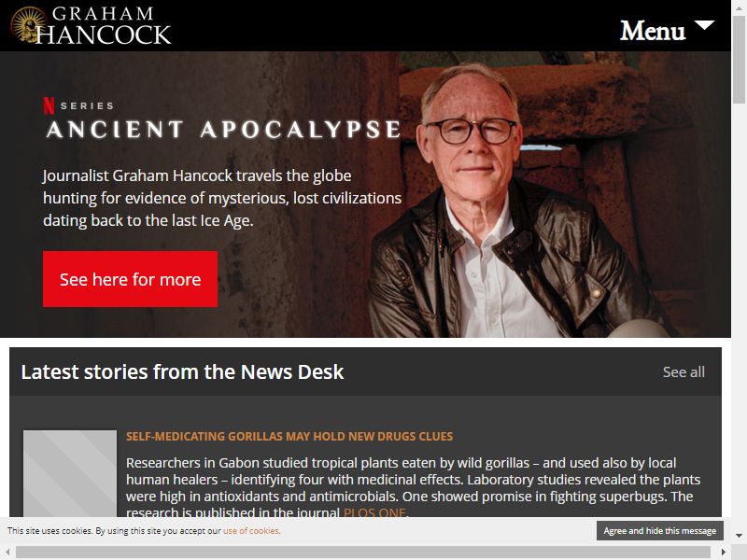Open the self-medicating gorillas story headline
The height and width of the screenshot is (560, 747).
click(x=289, y=436)
